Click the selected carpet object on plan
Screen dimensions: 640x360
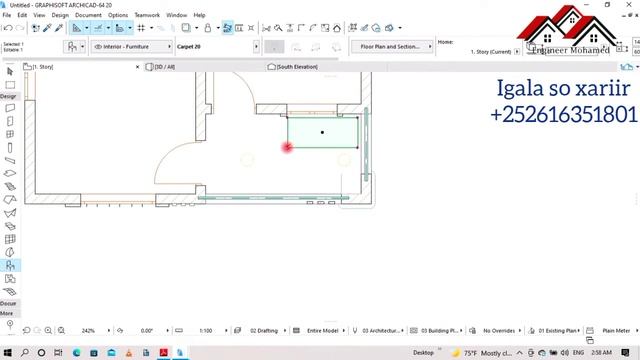click(322, 132)
